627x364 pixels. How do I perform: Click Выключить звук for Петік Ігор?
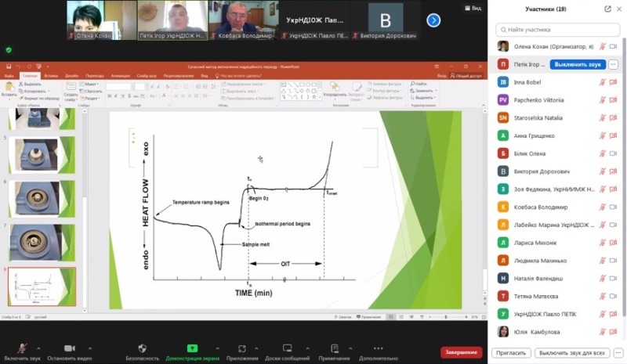tap(578, 64)
